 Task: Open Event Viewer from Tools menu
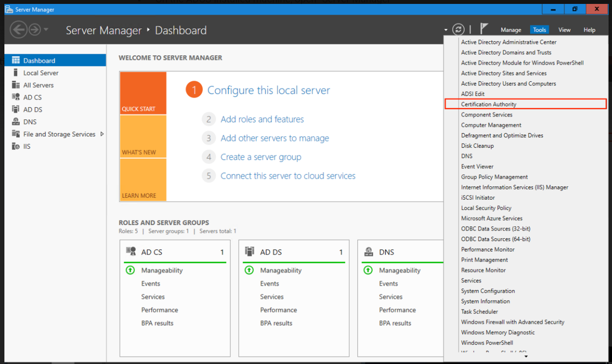coord(477,166)
